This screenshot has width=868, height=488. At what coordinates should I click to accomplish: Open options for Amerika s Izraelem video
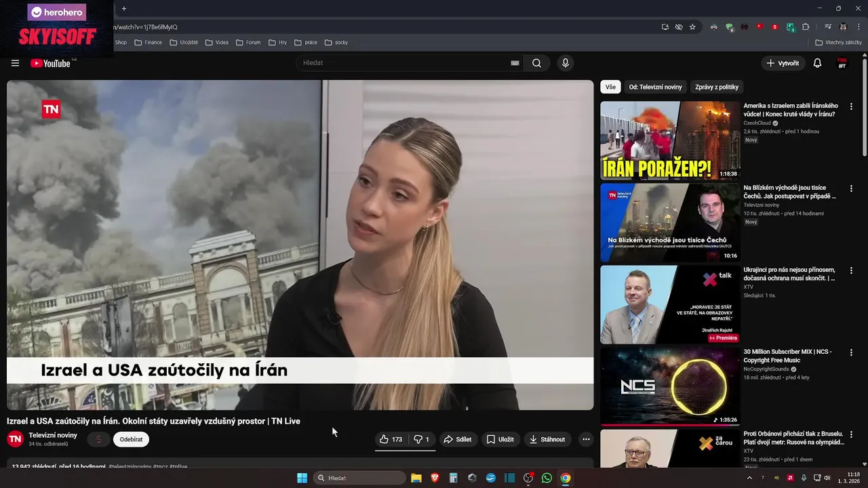click(851, 106)
